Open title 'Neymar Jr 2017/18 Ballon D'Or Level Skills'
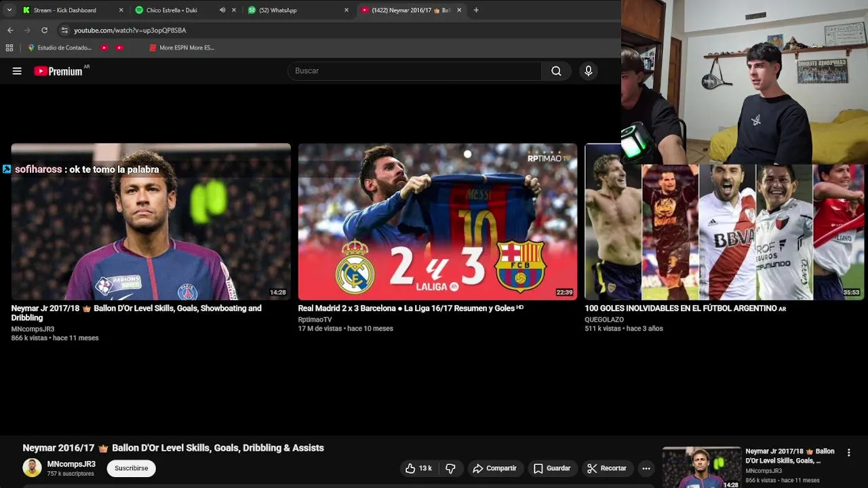The width and height of the screenshot is (868, 488). 136,313
